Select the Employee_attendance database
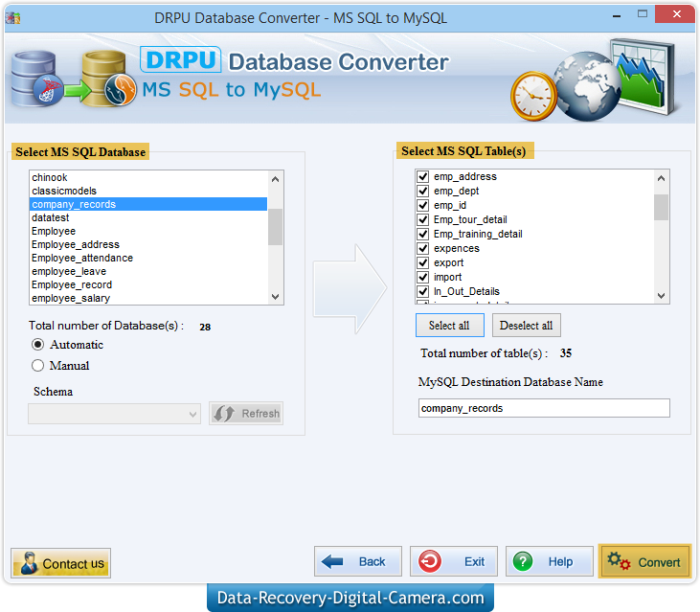 pos(148,258)
